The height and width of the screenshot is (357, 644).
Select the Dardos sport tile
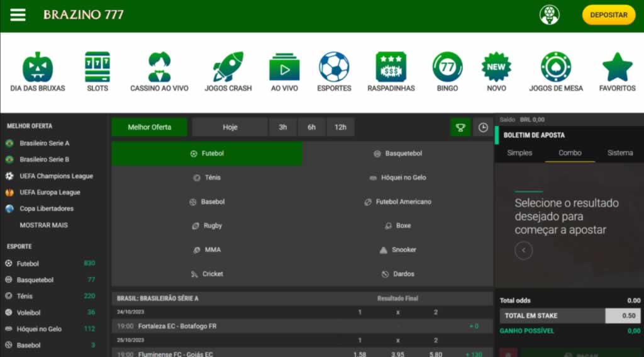[398, 274]
